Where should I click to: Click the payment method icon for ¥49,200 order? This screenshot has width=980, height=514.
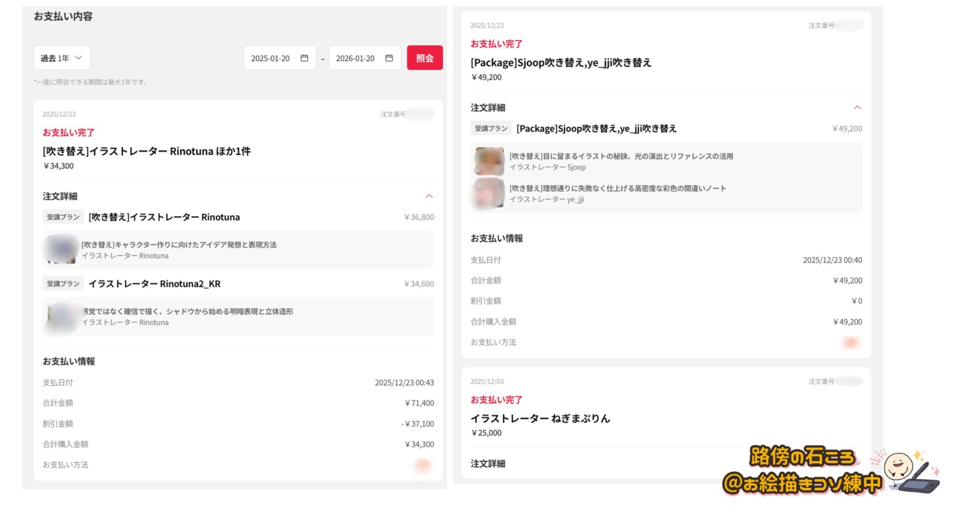(850, 342)
